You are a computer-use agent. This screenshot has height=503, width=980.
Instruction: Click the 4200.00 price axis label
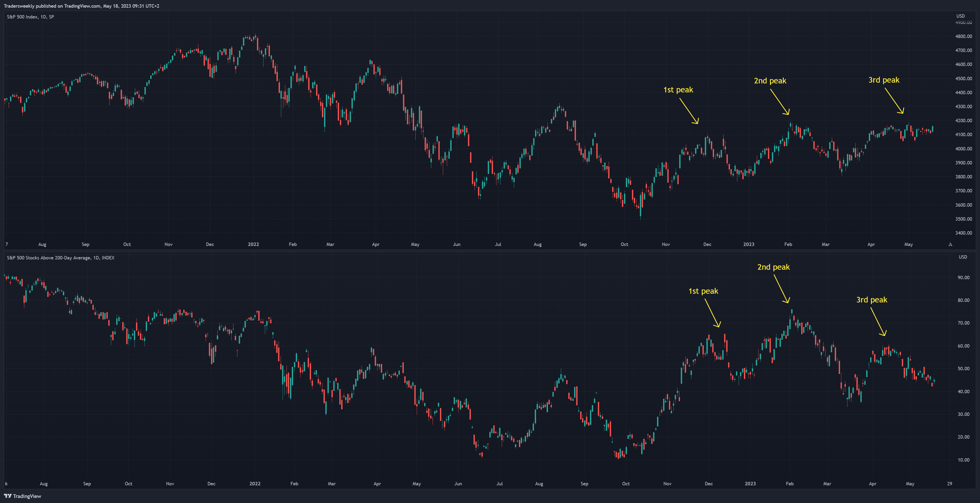[x=964, y=121]
